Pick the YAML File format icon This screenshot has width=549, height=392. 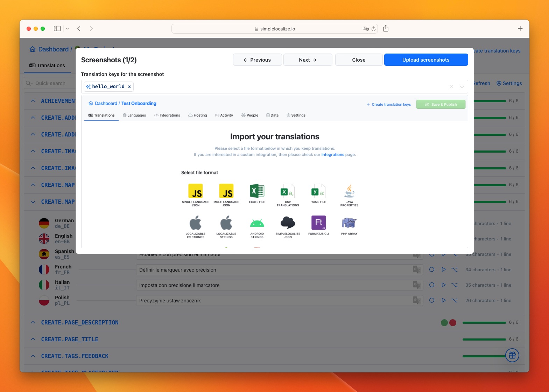(x=318, y=191)
